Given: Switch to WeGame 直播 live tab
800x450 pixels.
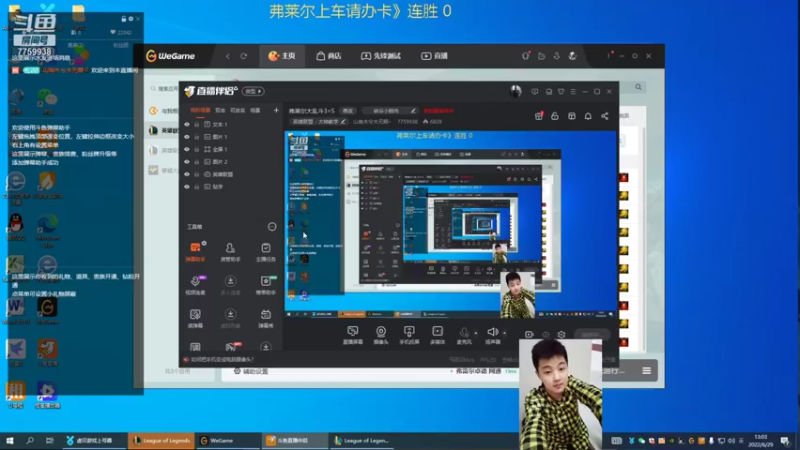Looking at the screenshot, I should coord(434,56).
